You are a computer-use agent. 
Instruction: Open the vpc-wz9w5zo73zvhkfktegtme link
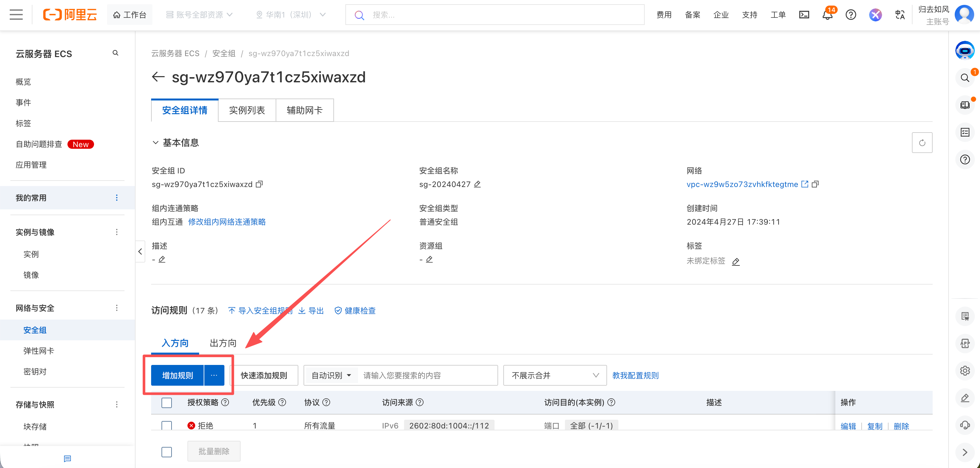pyautogui.click(x=742, y=184)
